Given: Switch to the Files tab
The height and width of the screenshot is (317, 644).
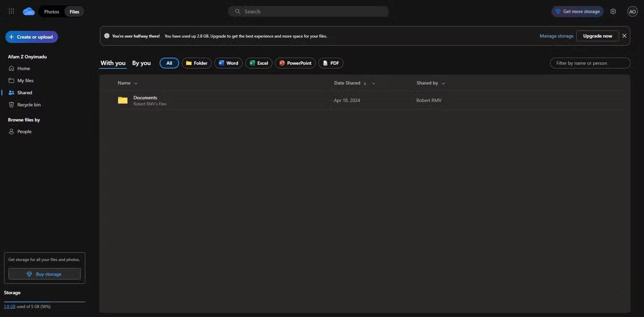Looking at the screenshot, I should [x=74, y=12].
